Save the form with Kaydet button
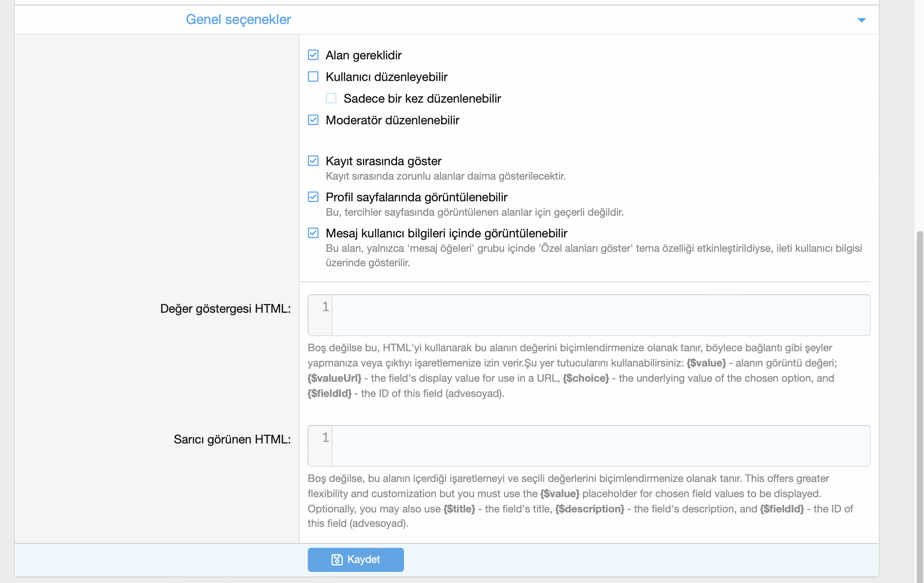This screenshot has width=924, height=583. (356, 559)
